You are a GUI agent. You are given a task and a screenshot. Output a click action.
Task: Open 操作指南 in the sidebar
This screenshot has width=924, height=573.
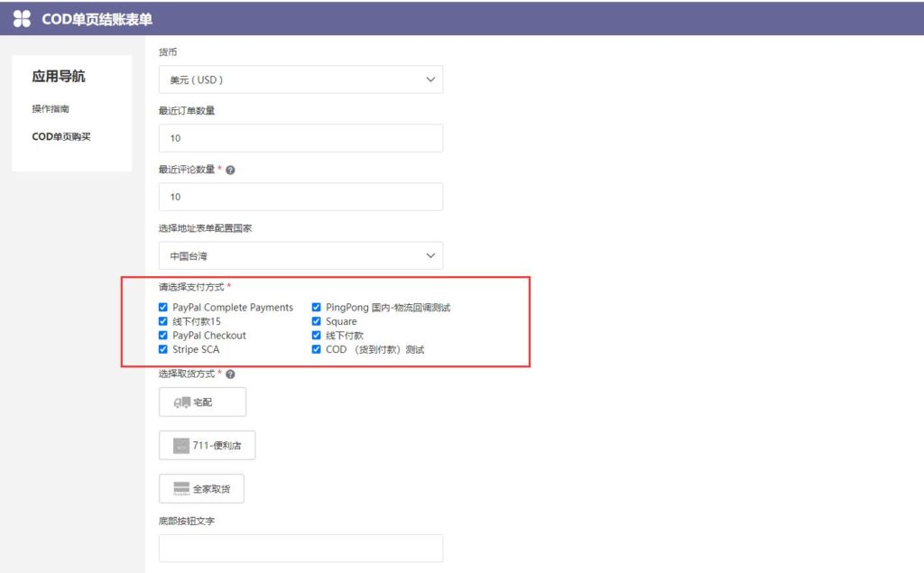pyautogui.click(x=51, y=108)
